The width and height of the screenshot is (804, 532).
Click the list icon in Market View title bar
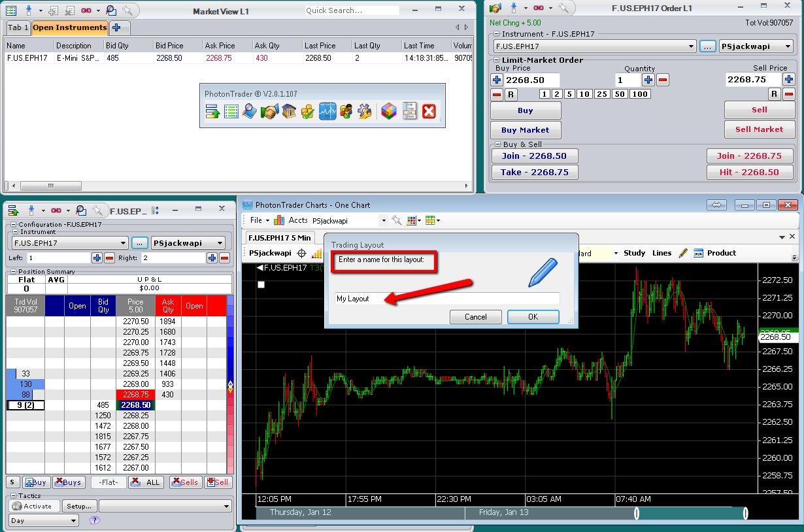(11, 10)
